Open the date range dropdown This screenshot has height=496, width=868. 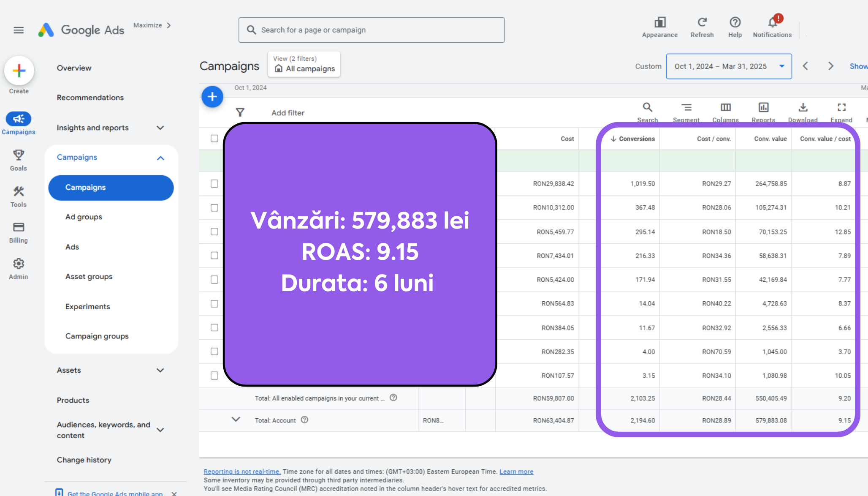tap(729, 66)
